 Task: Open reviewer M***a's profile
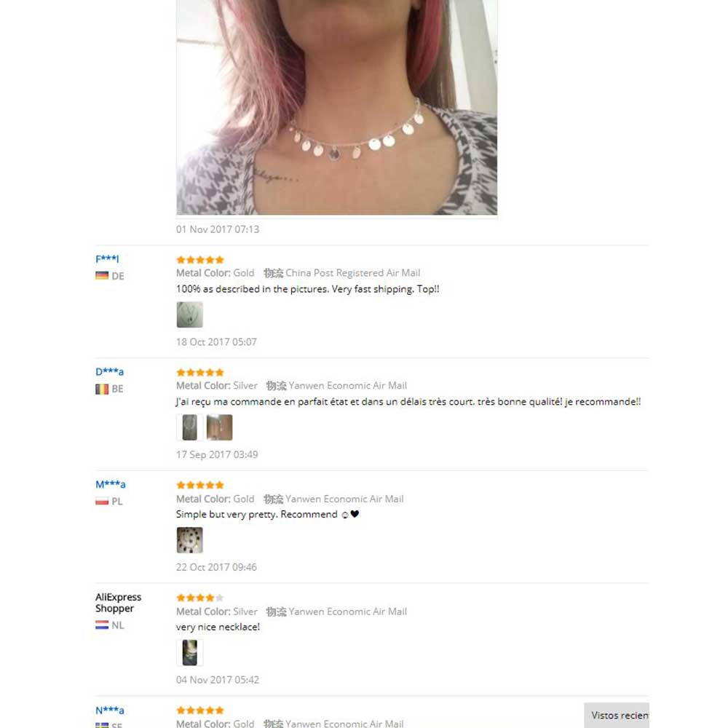point(111,484)
